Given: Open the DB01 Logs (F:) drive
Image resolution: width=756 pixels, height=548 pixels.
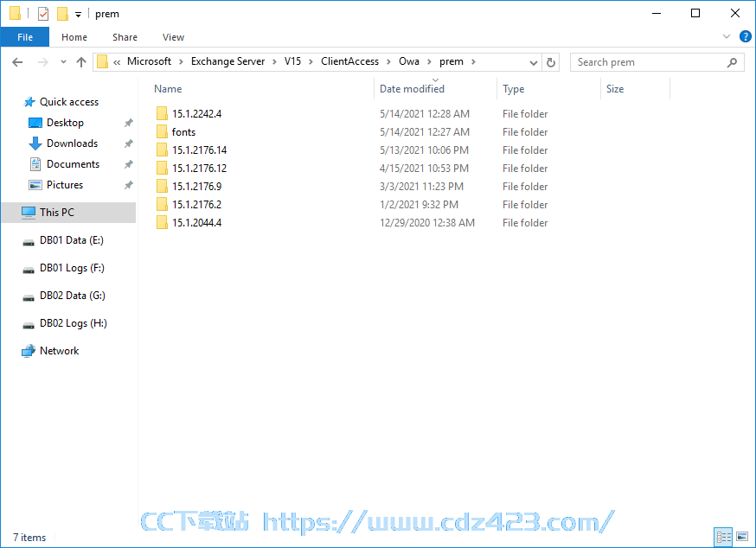Looking at the screenshot, I should 72,267.
